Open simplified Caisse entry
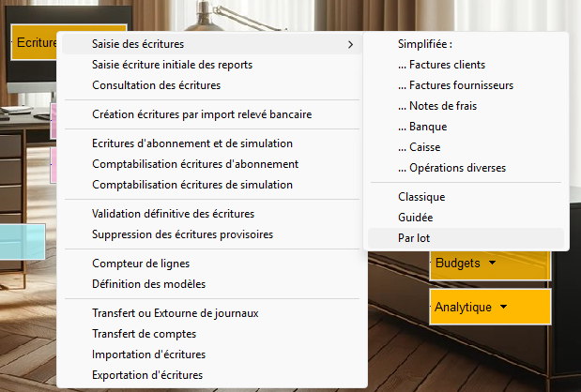 coord(419,147)
